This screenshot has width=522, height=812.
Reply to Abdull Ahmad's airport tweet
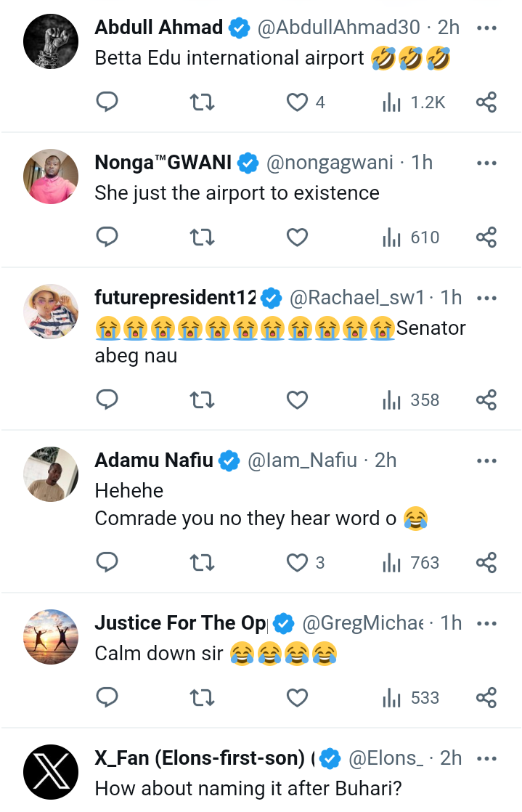(x=107, y=102)
